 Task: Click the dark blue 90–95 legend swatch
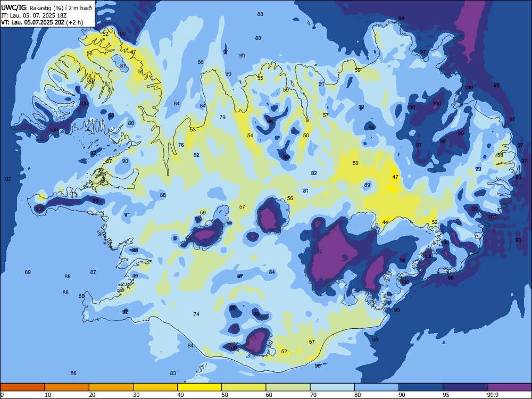click(421, 387)
